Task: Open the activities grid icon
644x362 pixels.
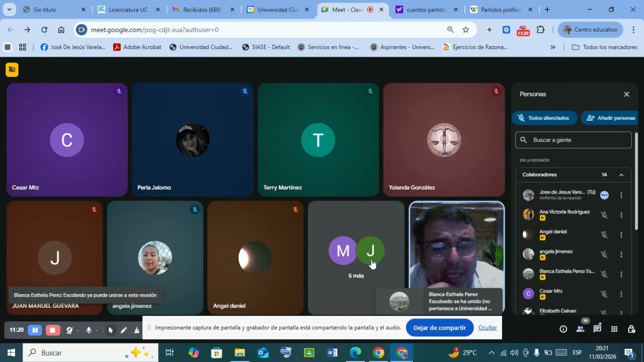Action: click(x=614, y=329)
